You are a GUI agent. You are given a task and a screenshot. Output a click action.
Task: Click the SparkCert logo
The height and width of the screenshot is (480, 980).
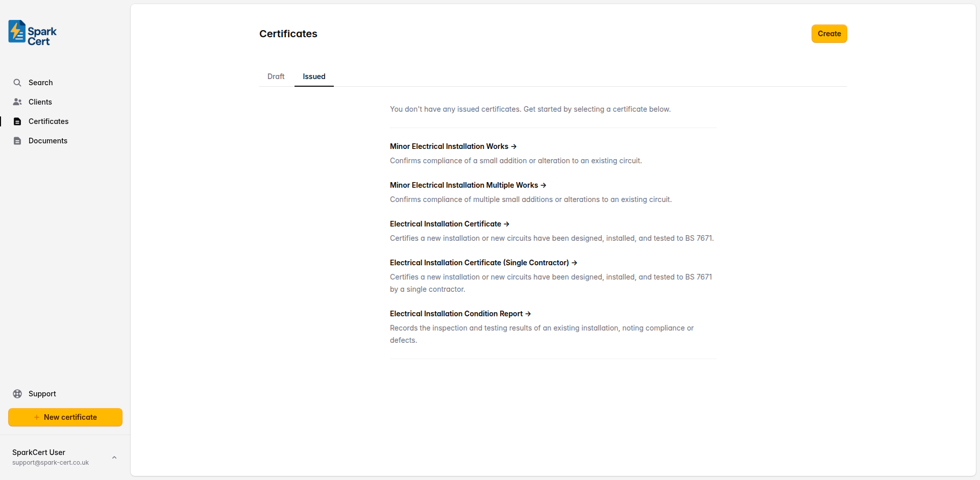pos(32,33)
